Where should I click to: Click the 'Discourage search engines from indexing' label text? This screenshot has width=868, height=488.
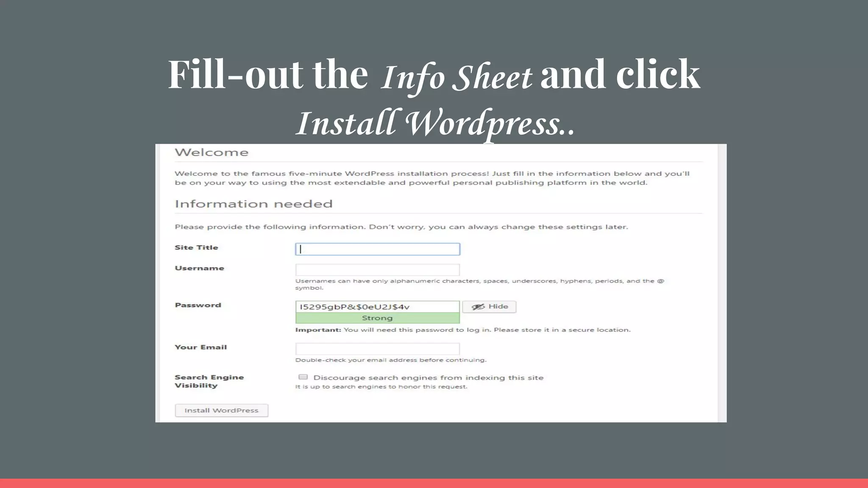click(x=428, y=378)
